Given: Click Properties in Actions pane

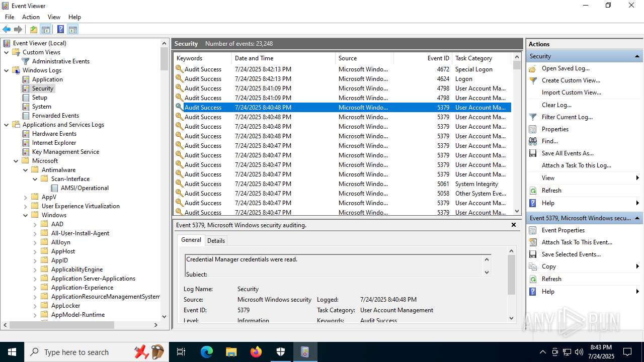Looking at the screenshot, I should coord(555,129).
